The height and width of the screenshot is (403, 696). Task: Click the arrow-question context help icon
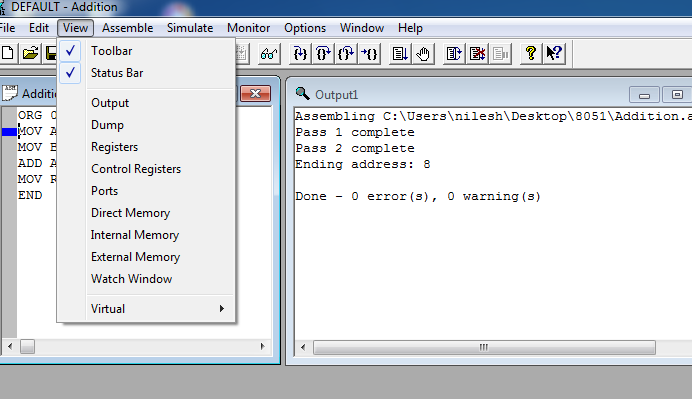(554, 54)
